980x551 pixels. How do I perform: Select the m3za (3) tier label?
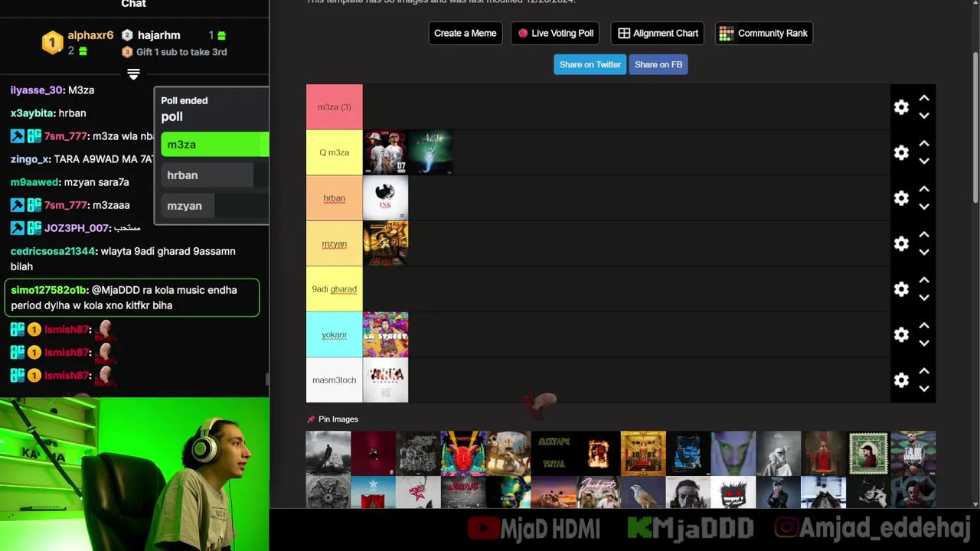click(334, 107)
